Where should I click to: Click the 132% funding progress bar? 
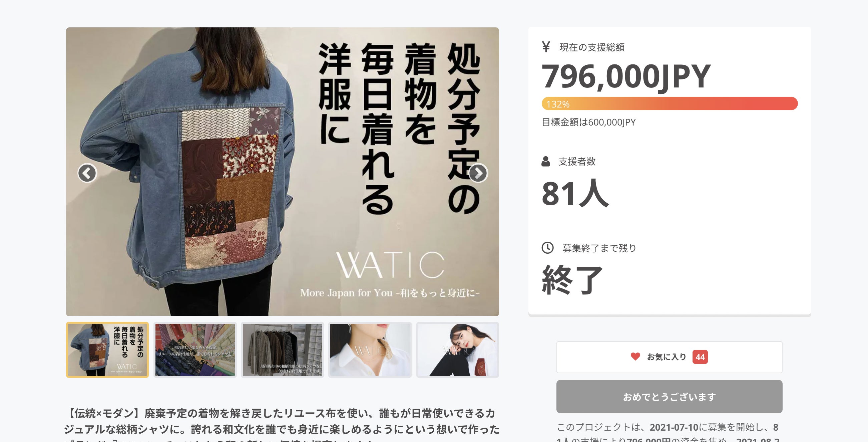[x=670, y=103]
